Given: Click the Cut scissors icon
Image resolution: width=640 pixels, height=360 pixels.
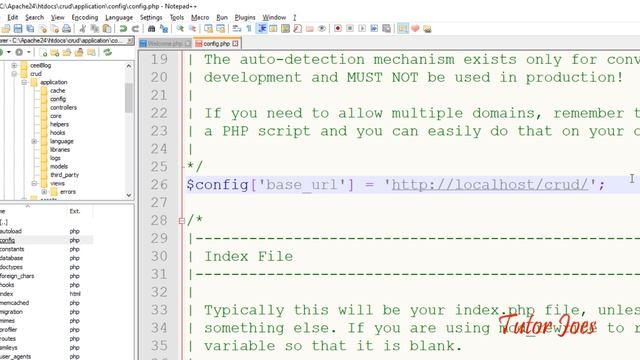Looking at the screenshot, I should point(83,29).
